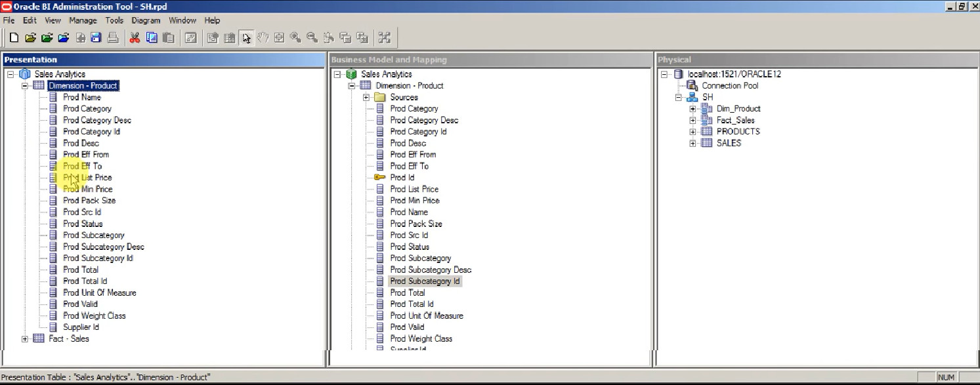Activate the Zoom In icon on toolbar
The width and height of the screenshot is (980, 385).
(x=295, y=37)
